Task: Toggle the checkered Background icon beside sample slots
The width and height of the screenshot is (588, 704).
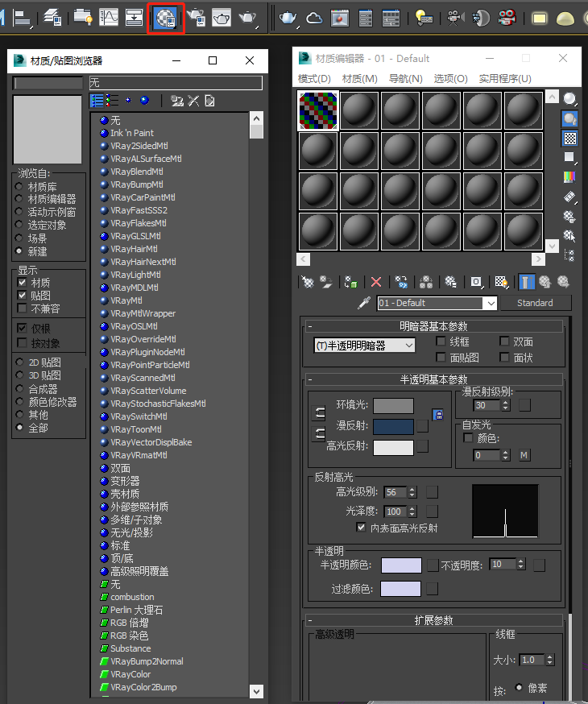Action: [569, 139]
